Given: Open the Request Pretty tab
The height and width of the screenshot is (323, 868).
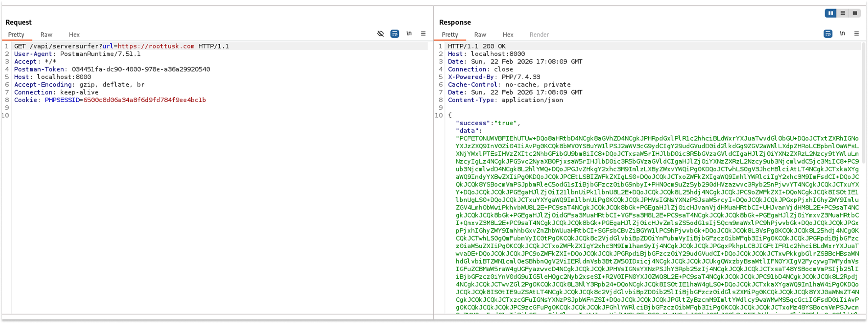Looking at the screenshot, I should pyautogui.click(x=16, y=35).
